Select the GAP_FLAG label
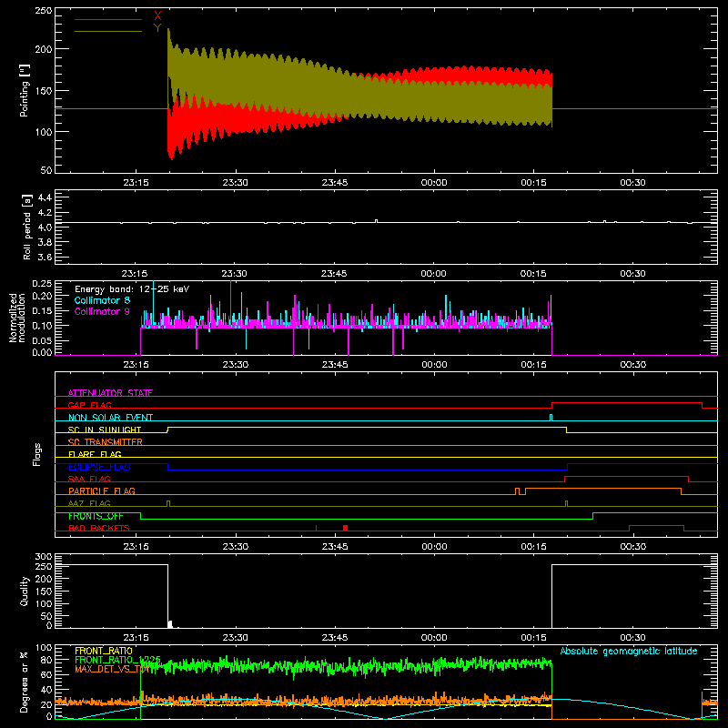Image resolution: width=728 pixels, height=728 pixels. pos(89,405)
